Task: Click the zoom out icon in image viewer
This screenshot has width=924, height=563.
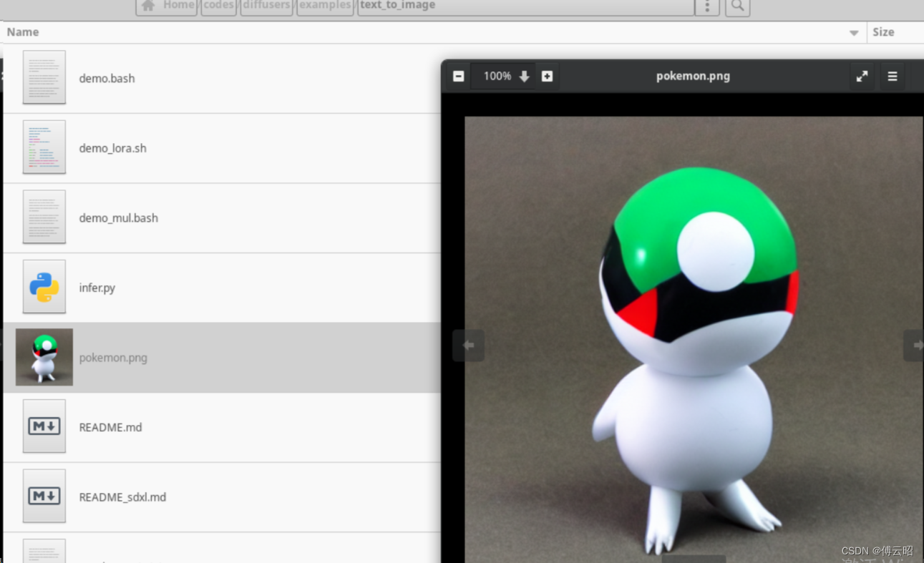Action: pyautogui.click(x=458, y=76)
